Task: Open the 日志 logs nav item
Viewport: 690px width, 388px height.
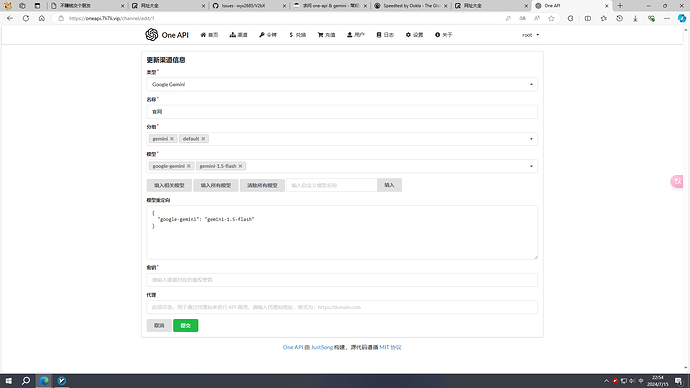Action: click(x=385, y=35)
